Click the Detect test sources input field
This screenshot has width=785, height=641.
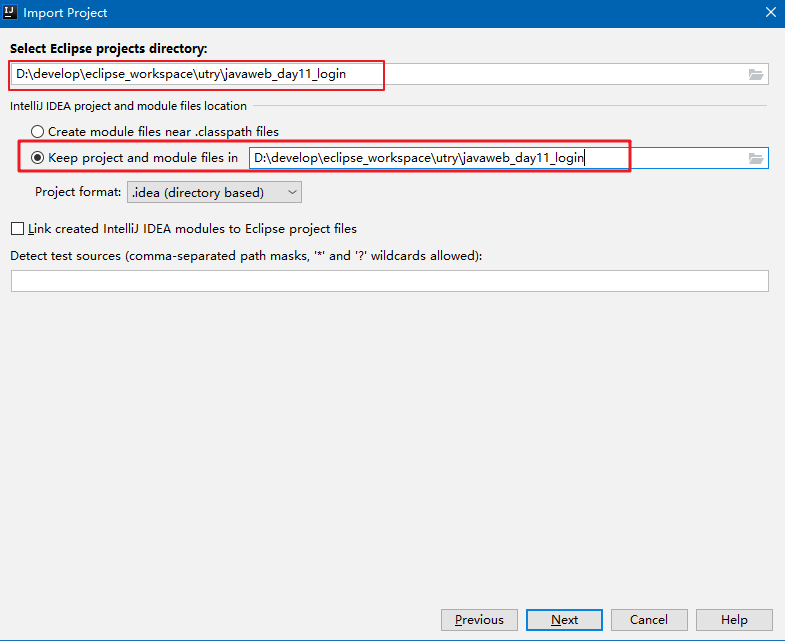[389, 281]
